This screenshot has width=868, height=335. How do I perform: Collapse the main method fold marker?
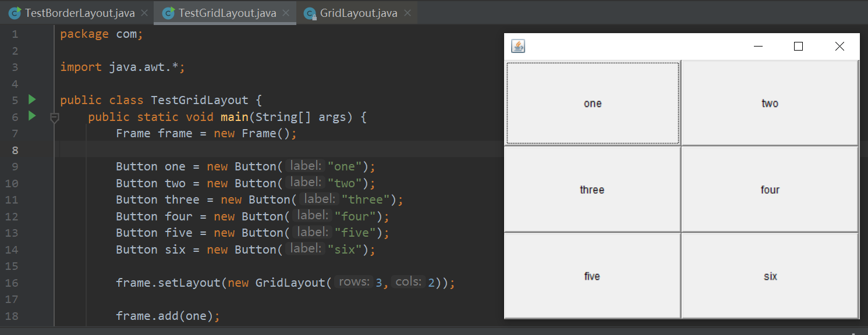[54, 117]
